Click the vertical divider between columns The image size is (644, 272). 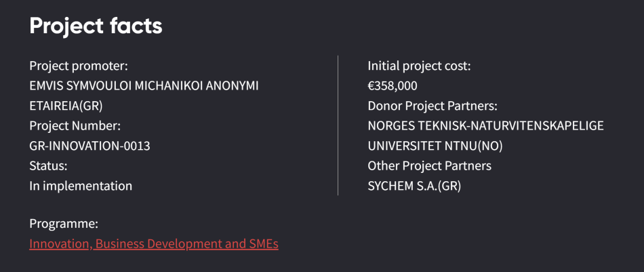point(338,125)
